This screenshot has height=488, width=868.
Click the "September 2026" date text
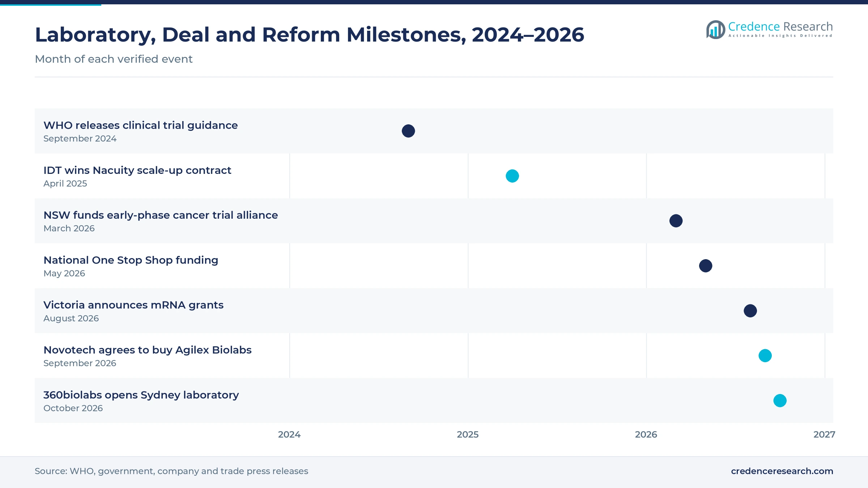80,363
